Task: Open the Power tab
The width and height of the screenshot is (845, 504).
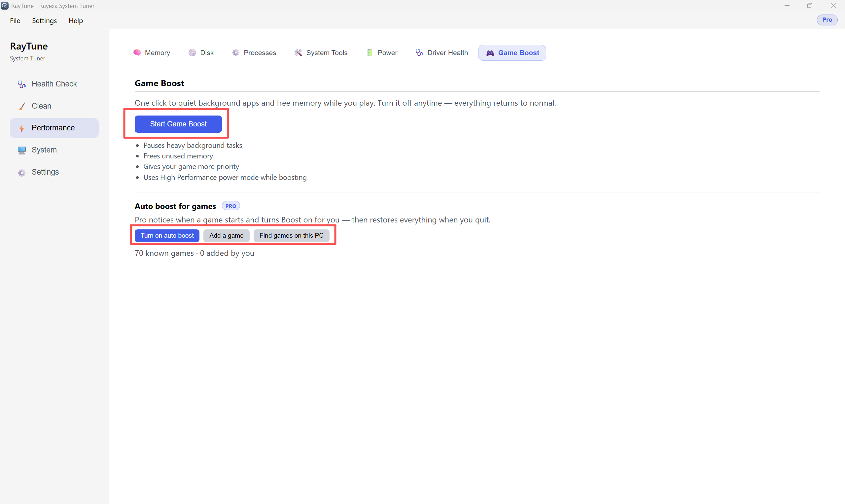Action: point(382,52)
